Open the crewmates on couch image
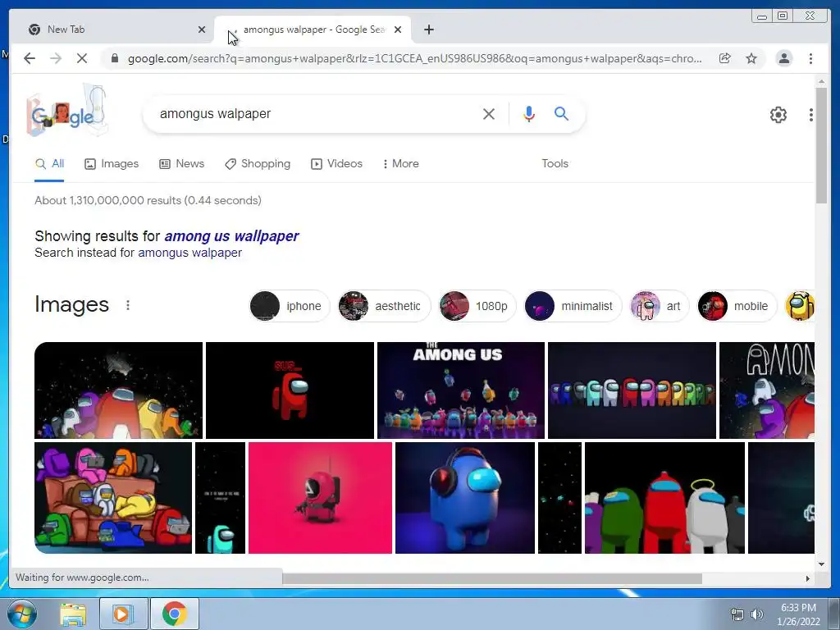840x630 pixels. [113, 498]
